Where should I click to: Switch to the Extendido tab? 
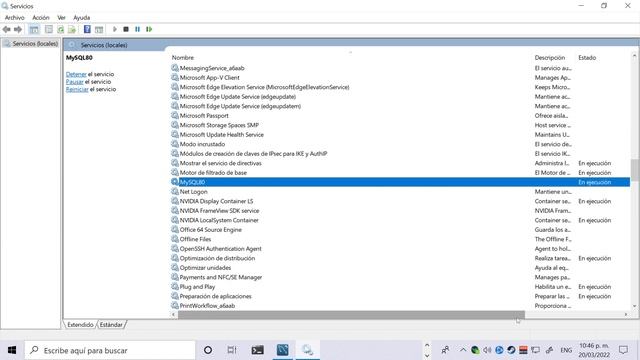tap(80, 324)
